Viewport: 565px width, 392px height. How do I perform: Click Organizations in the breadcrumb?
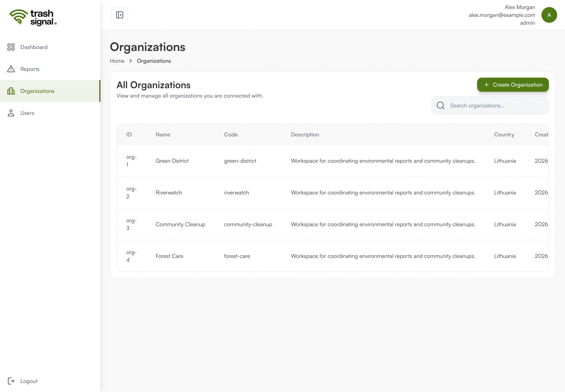coord(154,61)
